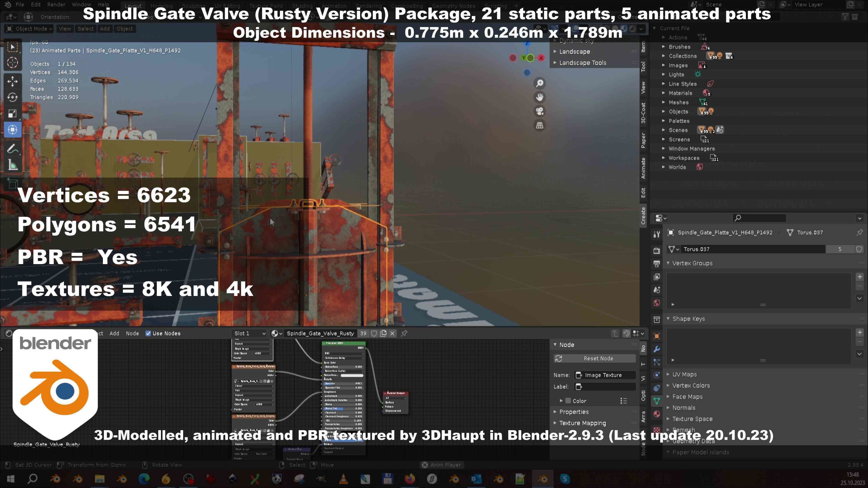868x488 pixels.
Task: Cancel the Anim Player in status bar
Action: point(425,465)
